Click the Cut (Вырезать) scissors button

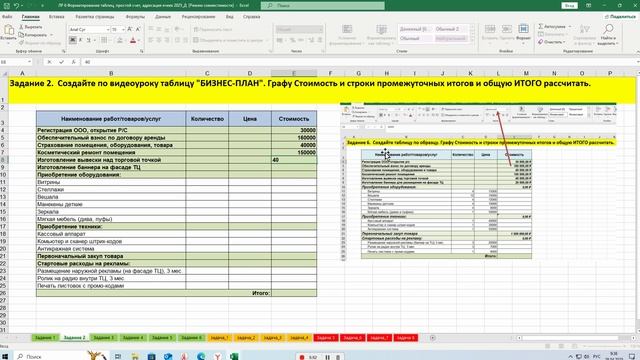(x=31, y=27)
